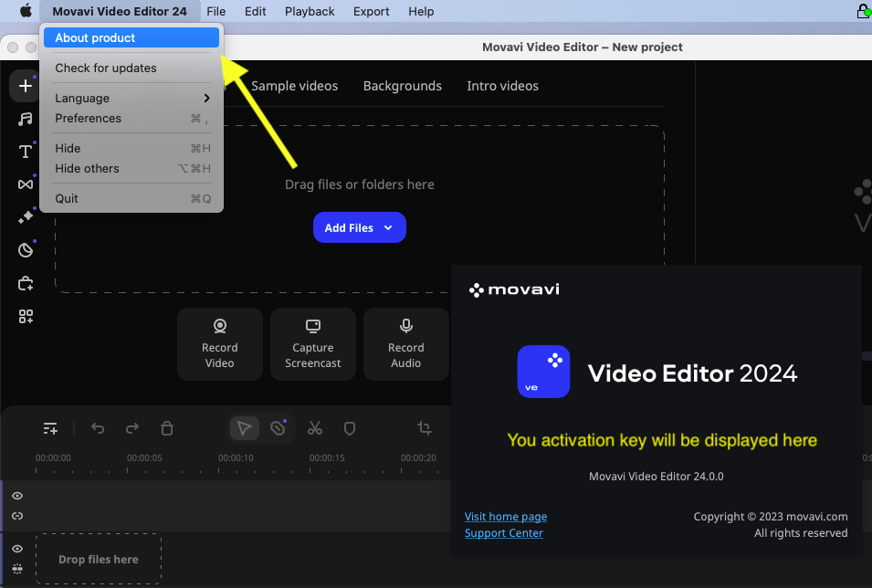The image size is (872, 588).
Task: Switch to the Backgrounds tab
Action: click(x=402, y=86)
